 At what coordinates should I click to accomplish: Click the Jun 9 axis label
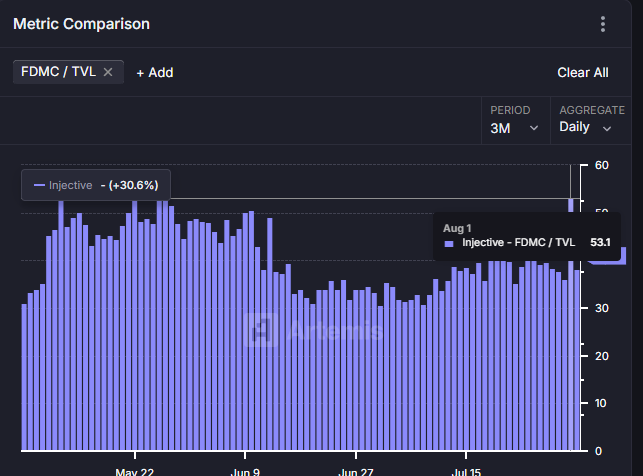click(245, 471)
